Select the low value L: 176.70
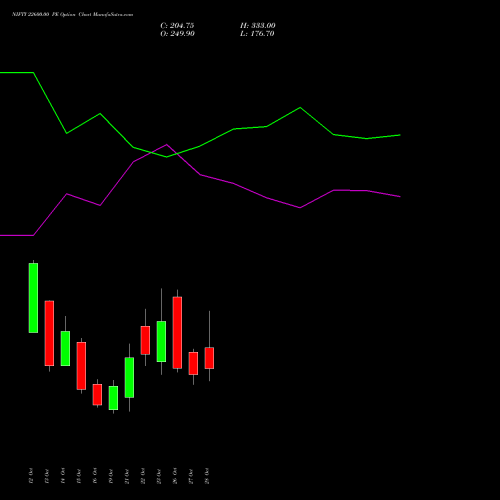 pos(257,34)
